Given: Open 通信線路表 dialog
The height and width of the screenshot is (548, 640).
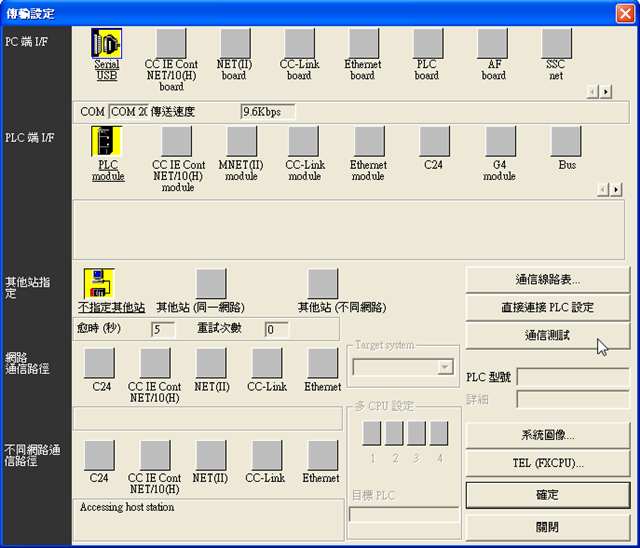Looking at the screenshot, I should pos(546,279).
